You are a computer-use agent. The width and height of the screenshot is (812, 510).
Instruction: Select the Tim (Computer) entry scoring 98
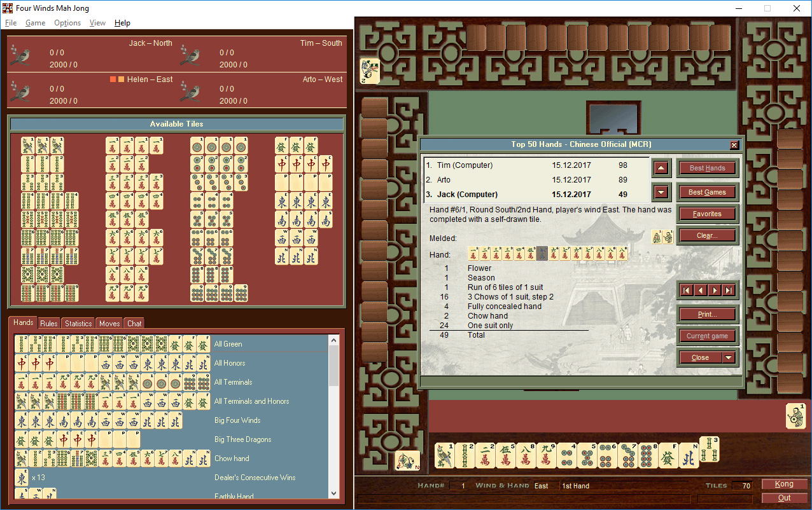tap(536, 165)
